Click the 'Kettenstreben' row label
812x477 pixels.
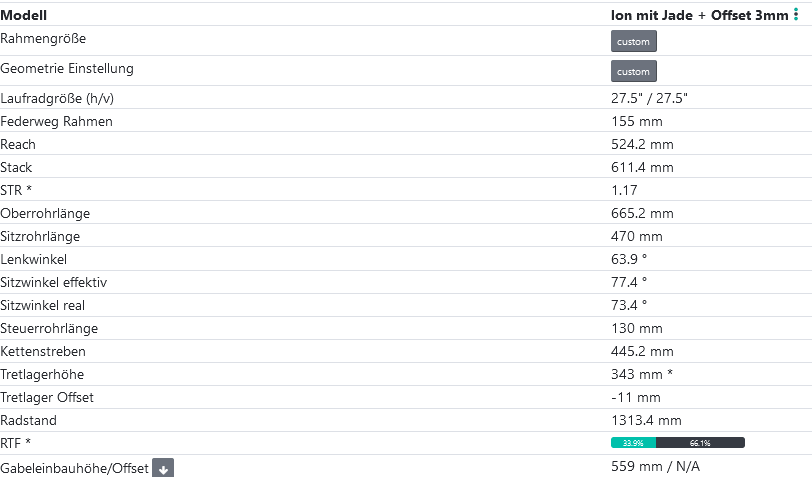(x=43, y=351)
